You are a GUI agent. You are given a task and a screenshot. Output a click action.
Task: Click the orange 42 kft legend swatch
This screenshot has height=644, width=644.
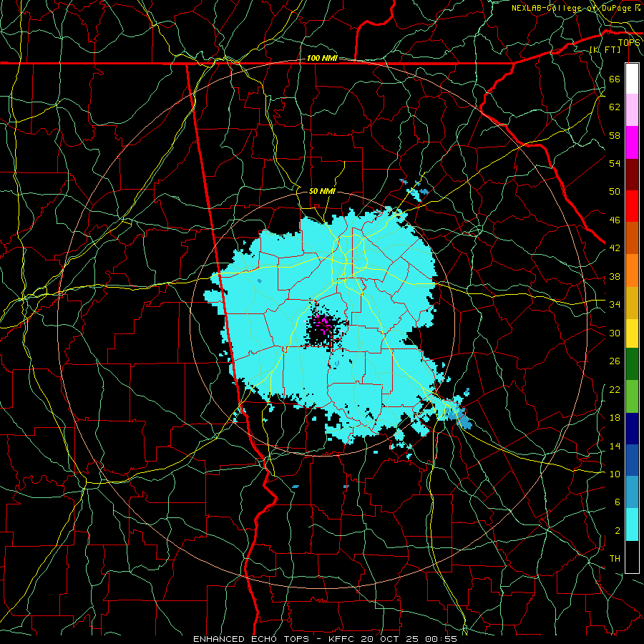(632, 270)
